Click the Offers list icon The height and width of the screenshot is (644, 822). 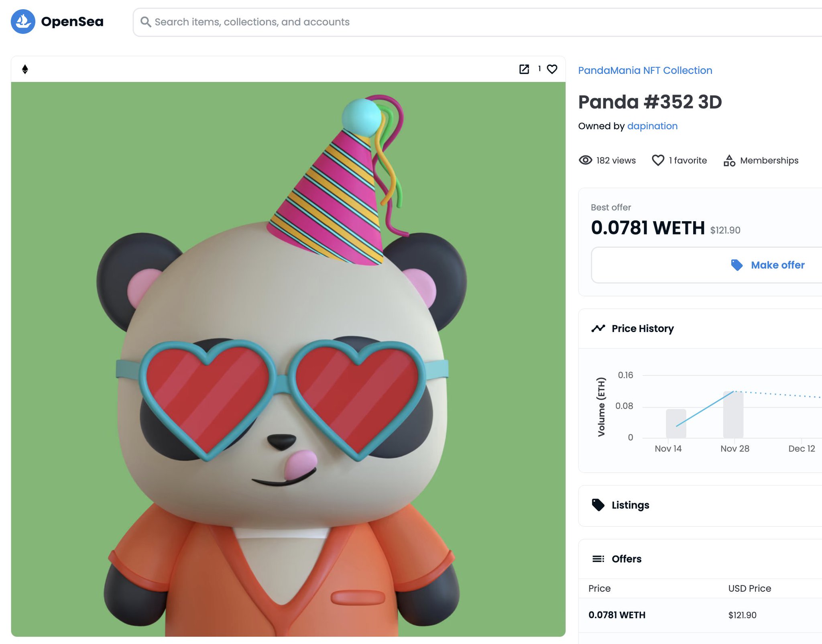point(598,558)
